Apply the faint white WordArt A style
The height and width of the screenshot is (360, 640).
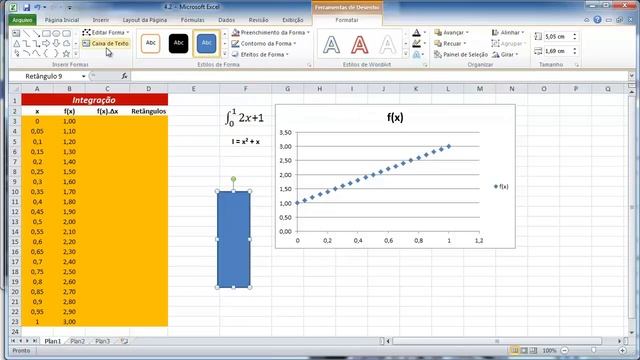click(x=387, y=44)
